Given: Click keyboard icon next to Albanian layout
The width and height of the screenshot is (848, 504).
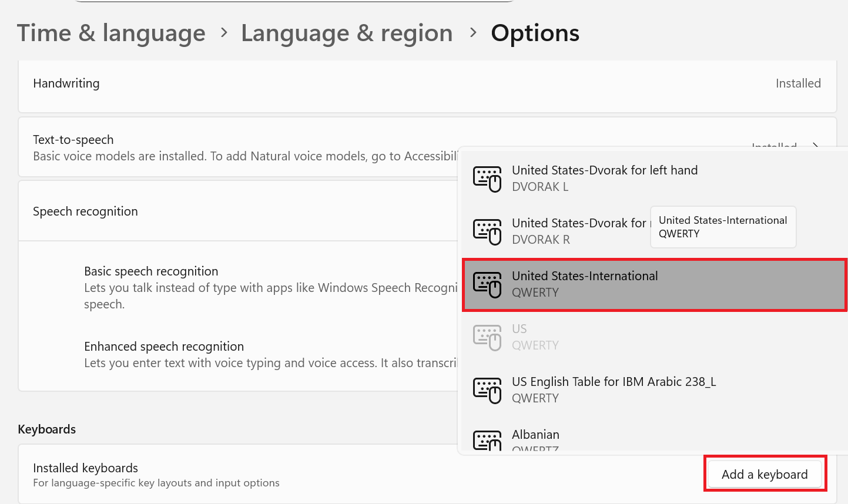Looking at the screenshot, I should pos(487,440).
